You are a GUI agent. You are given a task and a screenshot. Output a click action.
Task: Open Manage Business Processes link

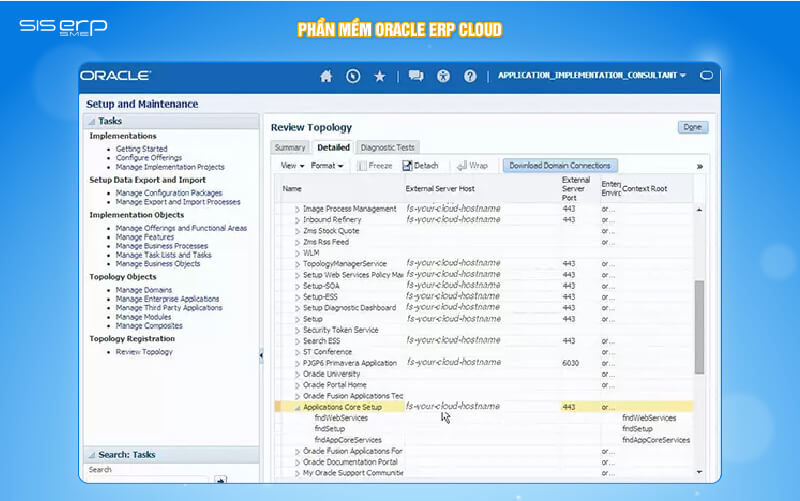click(x=162, y=246)
